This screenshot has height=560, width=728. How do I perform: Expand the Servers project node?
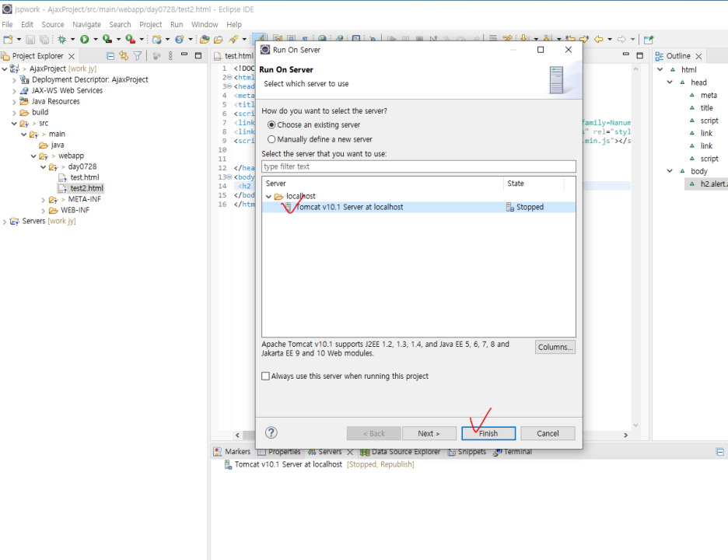coord(5,222)
